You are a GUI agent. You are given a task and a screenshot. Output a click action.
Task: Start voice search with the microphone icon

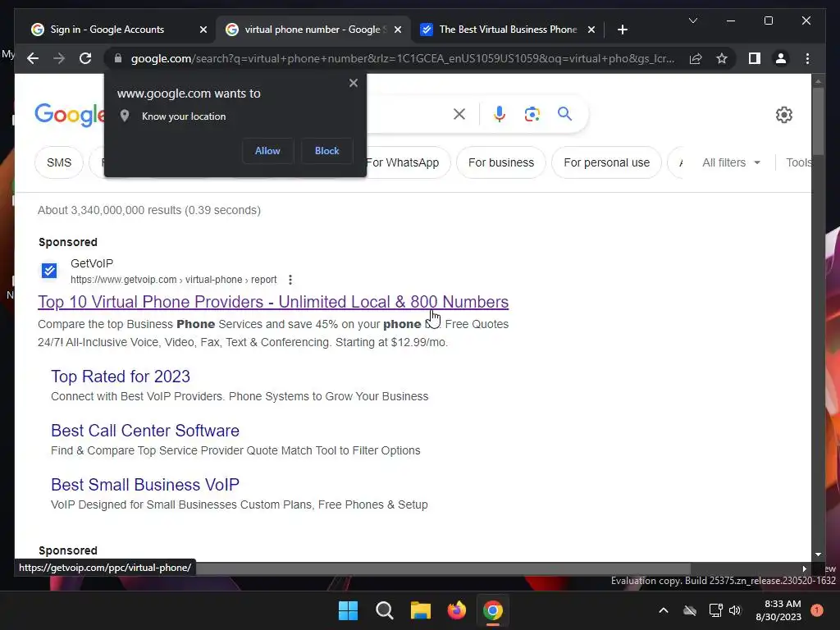tap(500, 114)
